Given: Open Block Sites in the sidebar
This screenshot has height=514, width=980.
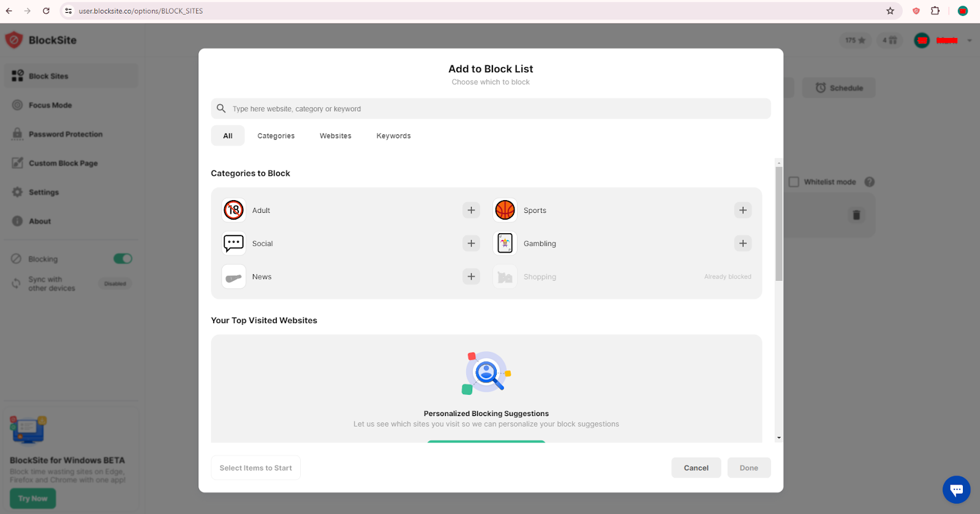Looking at the screenshot, I should 72,76.
